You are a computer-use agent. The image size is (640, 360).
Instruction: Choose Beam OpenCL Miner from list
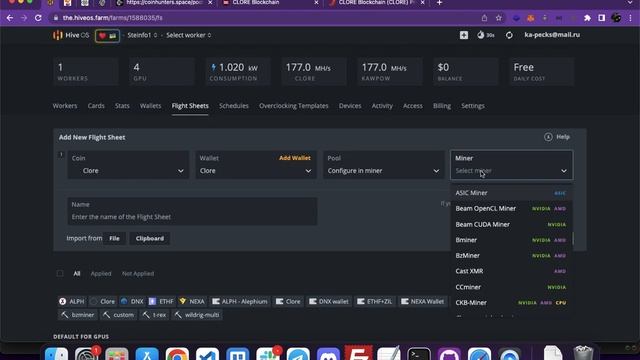(511, 209)
